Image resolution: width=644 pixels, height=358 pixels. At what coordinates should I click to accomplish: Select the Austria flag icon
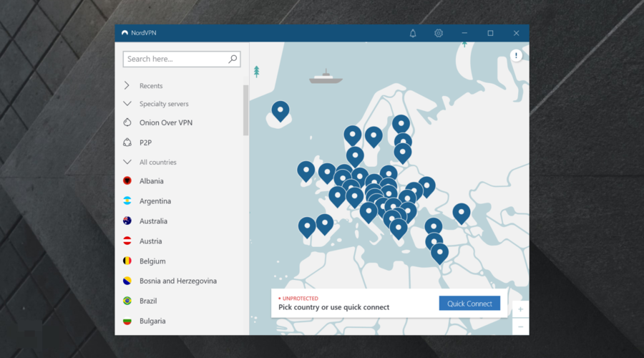pyautogui.click(x=127, y=241)
